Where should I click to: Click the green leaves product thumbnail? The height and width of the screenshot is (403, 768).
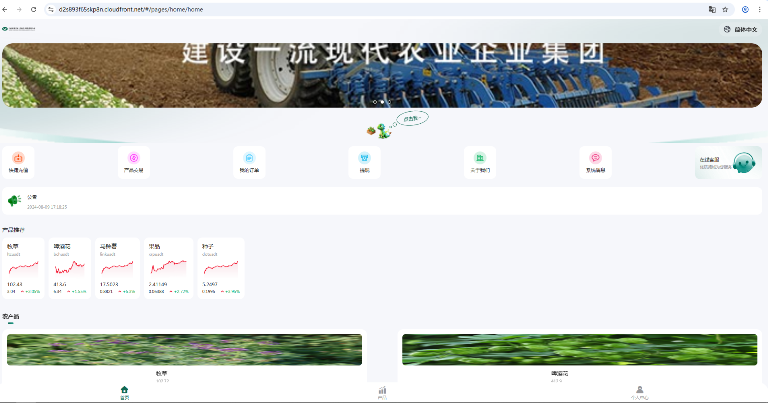pos(579,350)
